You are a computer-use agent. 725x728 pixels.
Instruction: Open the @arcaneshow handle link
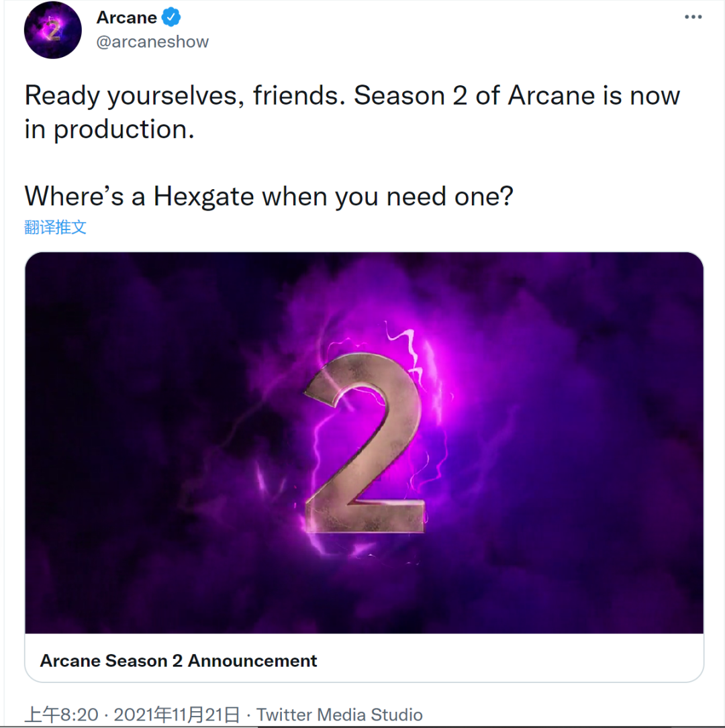click(x=152, y=42)
